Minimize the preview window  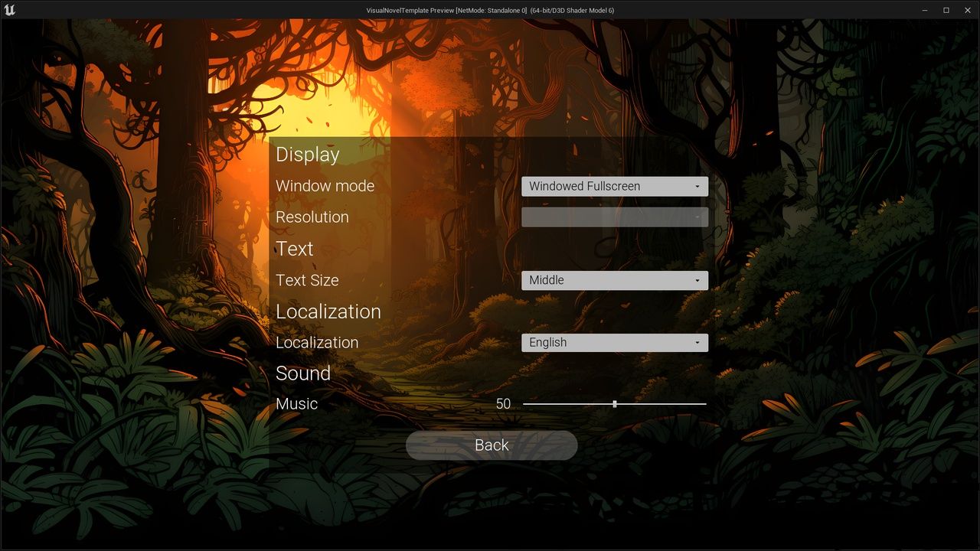tap(925, 10)
